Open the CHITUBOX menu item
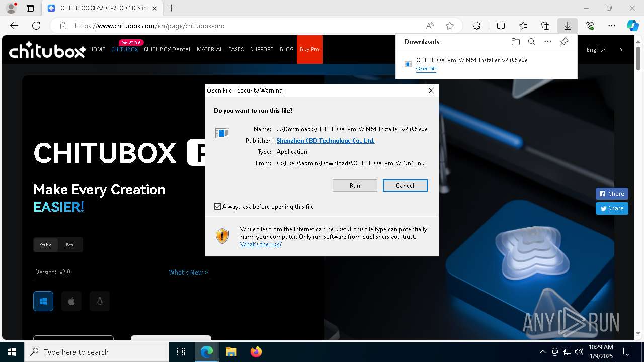The width and height of the screenshot is (644, 362). tap(124, 49)
